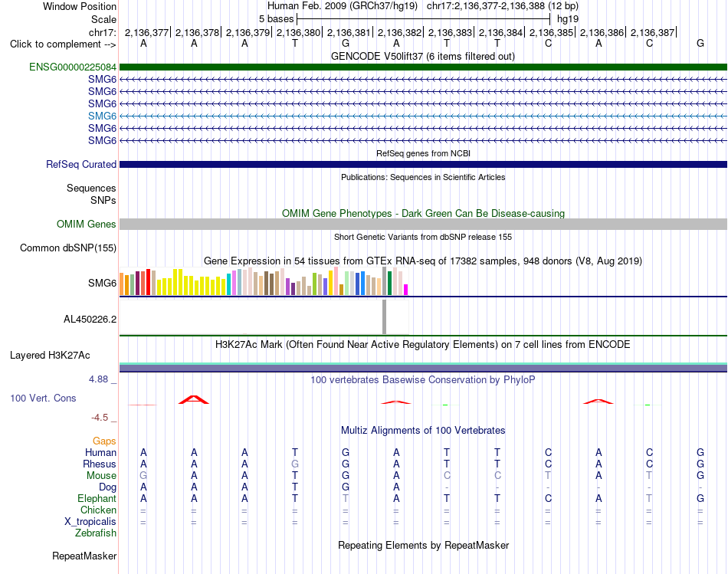Select the Human alignment row label
The width and height of the screenshot is (728, 574).
(100, 452)
